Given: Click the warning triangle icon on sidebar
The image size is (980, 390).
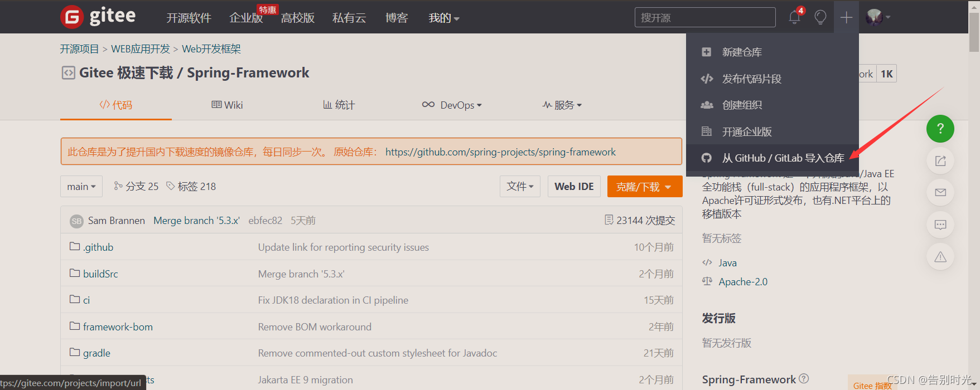Looking at the screenshot, I should pyautogui.click(x=940, y=257).
